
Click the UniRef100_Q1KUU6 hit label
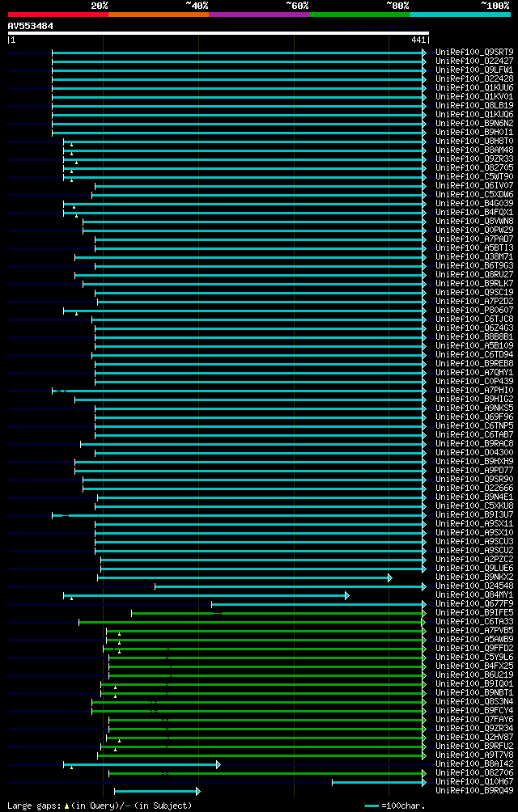click(474, 88)
